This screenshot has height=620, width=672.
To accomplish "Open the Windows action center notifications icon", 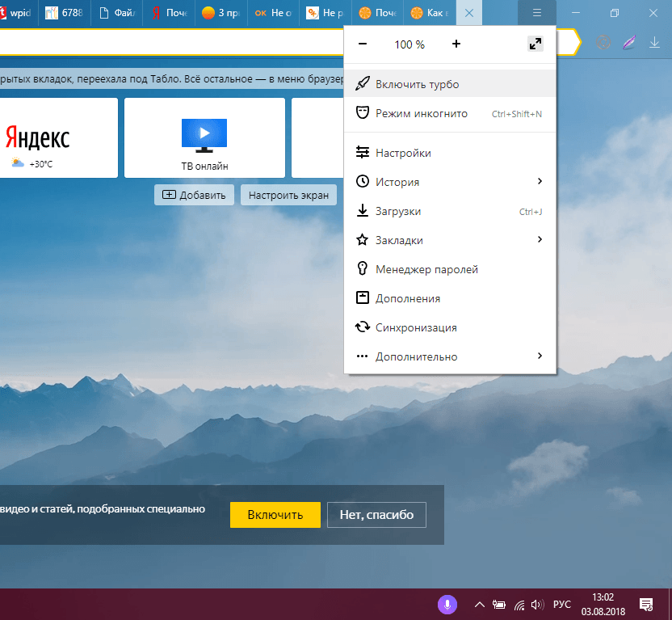I will click(x=646, y=605).
